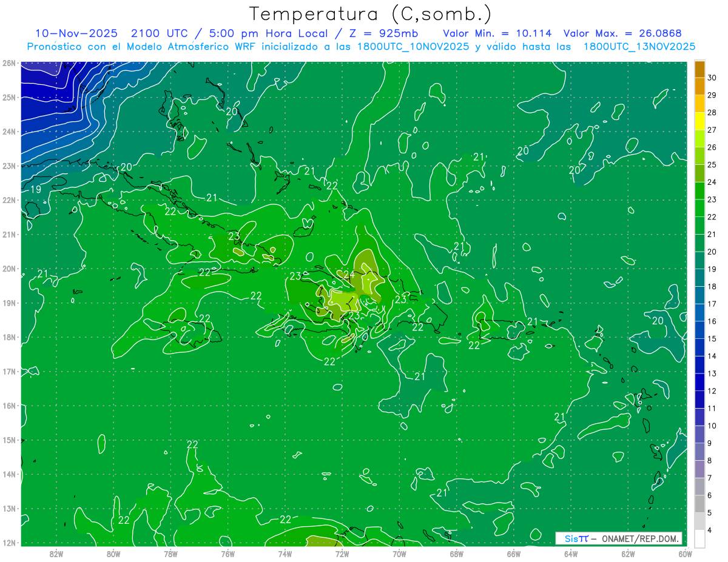Click the colorbar label '26'

[712, 147]
